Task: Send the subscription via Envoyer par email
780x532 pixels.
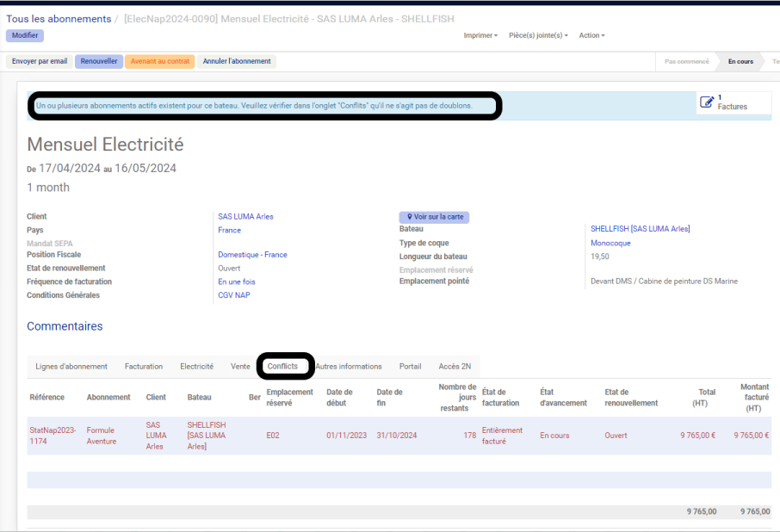Action: (x=40, y=61)
